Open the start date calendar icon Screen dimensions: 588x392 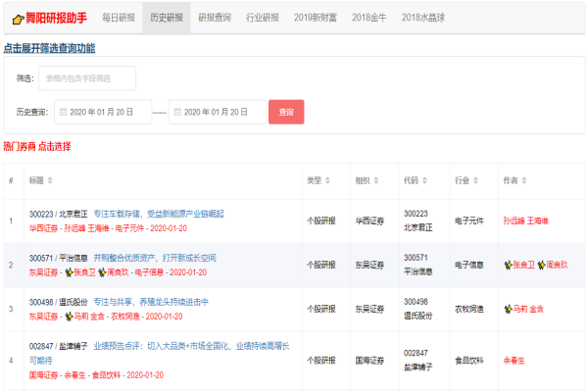[64, 112]
